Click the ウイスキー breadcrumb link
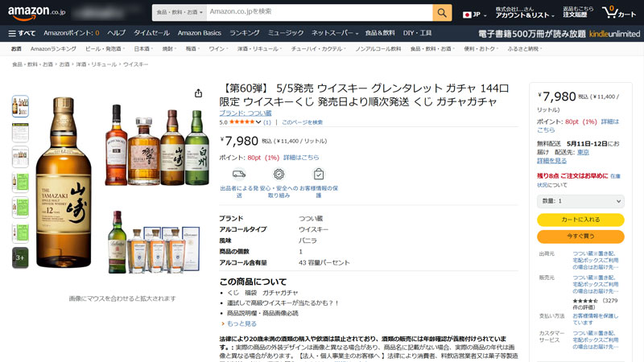Screen dimensions: 644x362 [135, 64]
